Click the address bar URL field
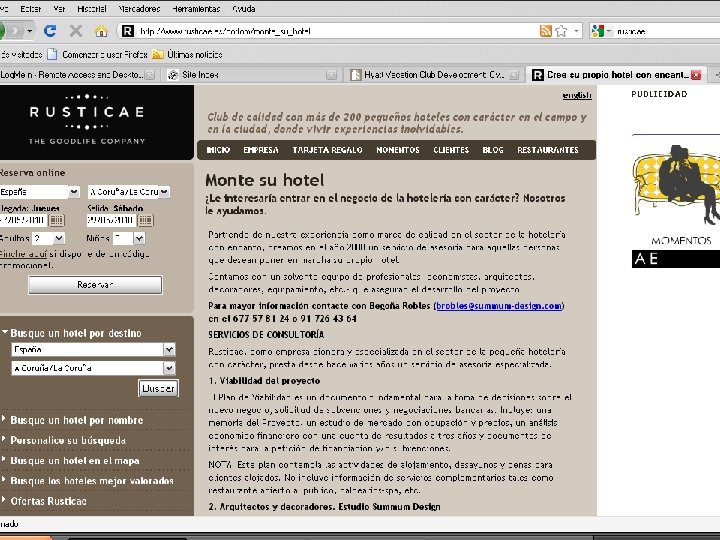 pos(338,31)
